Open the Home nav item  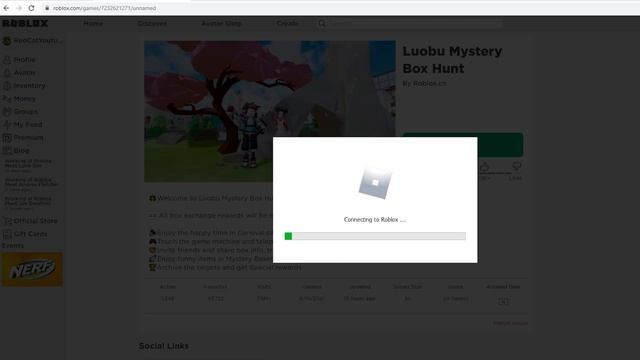pyautogui.click(x=93, y=23)
